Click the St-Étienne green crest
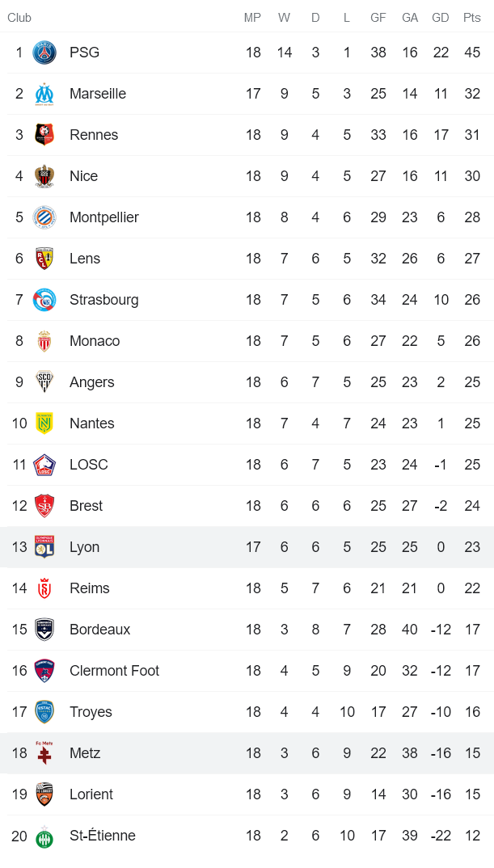Screen dimensions: 494x868 [44, 836]
